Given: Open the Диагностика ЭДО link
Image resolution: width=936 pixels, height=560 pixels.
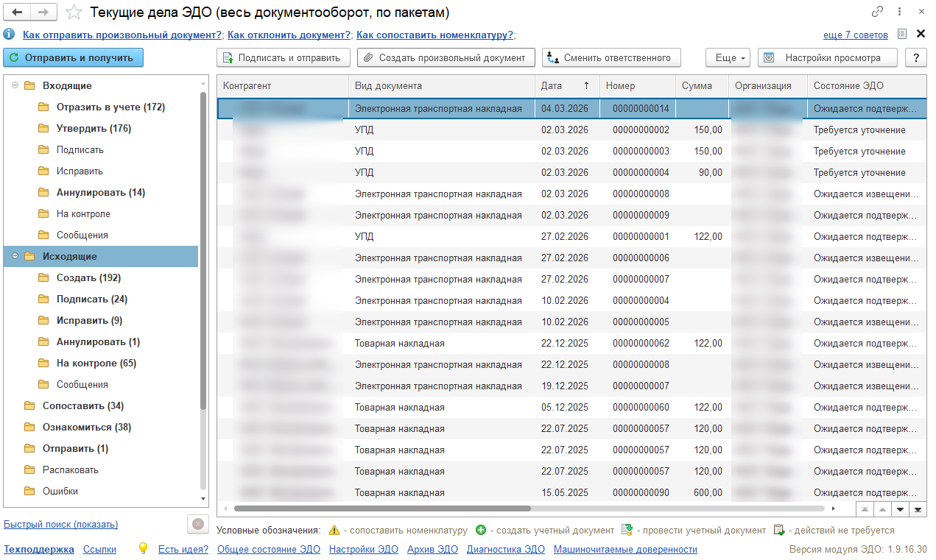Looking at the screenshot, I should click(x=506, y=549).
